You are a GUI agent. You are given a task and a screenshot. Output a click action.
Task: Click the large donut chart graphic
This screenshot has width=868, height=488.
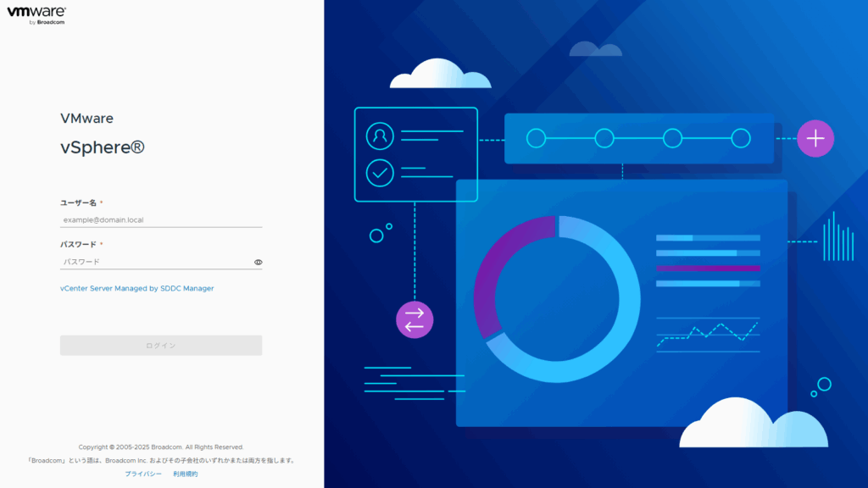click(557, 299)
